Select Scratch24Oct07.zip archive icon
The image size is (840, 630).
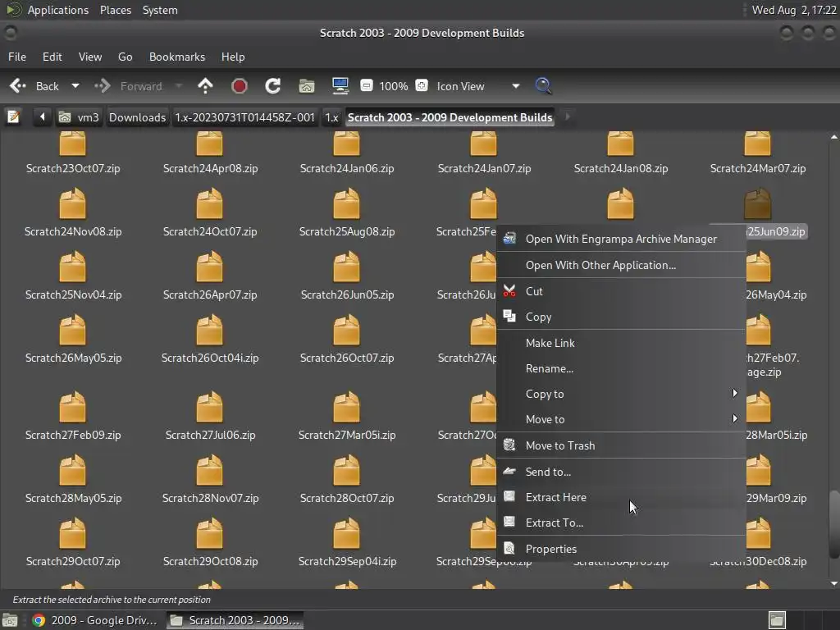(x=209, y=203)
